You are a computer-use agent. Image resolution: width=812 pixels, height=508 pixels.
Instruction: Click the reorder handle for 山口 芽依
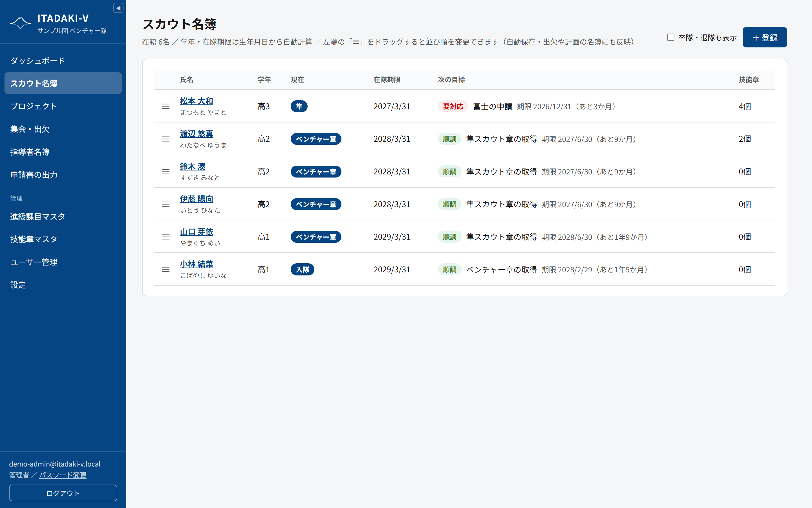(x=166, y=237)
